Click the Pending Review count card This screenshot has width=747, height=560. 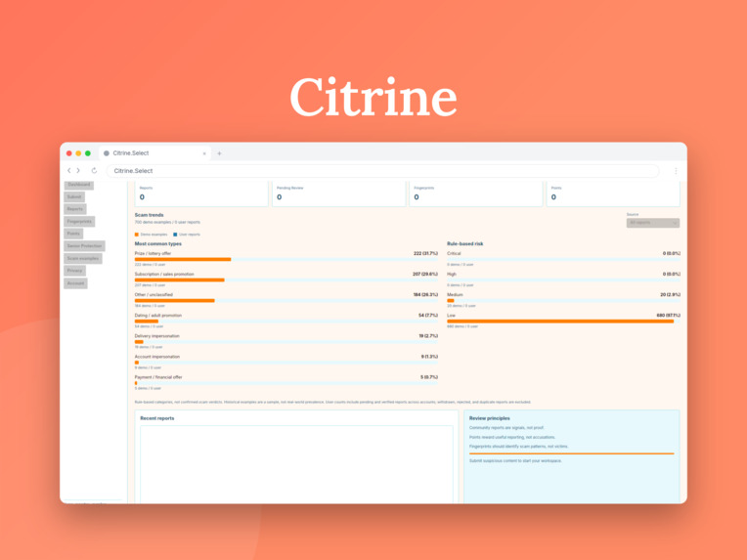point(338,194)
